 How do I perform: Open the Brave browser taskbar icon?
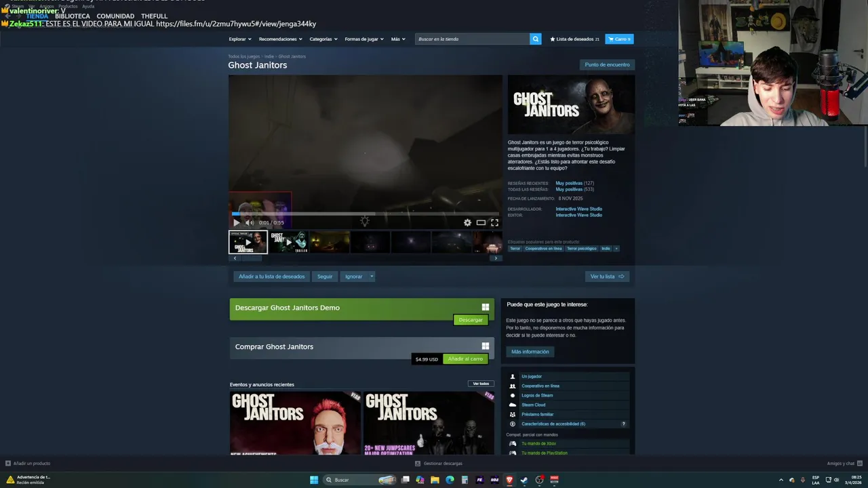coord(509,480)
